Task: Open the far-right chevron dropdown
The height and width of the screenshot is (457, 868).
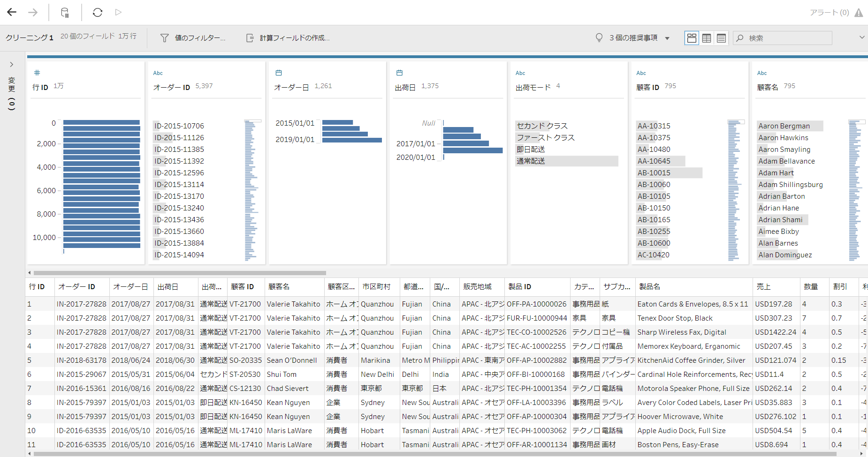Action: (x=862, y=37)
